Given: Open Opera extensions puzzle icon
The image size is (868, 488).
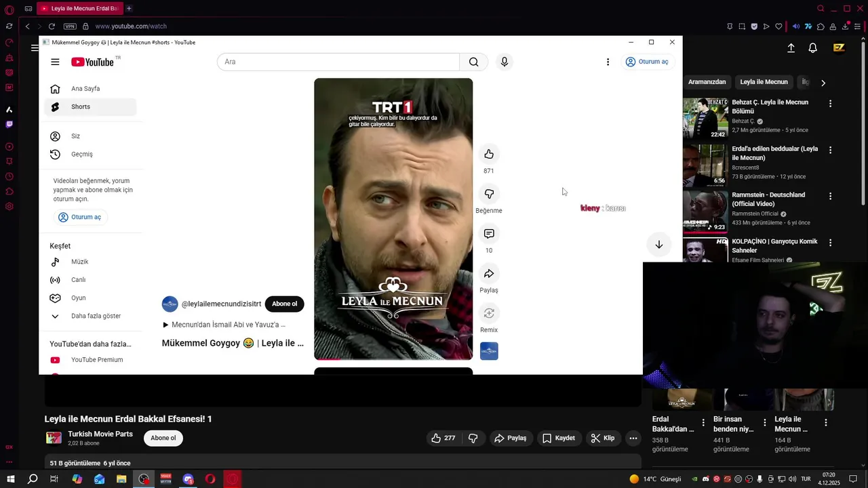Looking at the screenshot, I should (x=821, y=26).
